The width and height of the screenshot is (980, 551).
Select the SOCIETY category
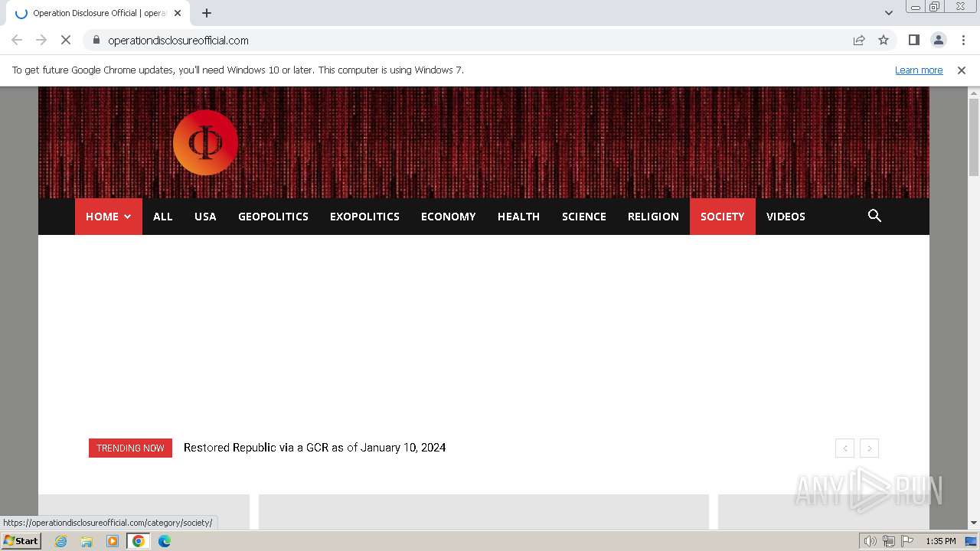pos(723,217)
